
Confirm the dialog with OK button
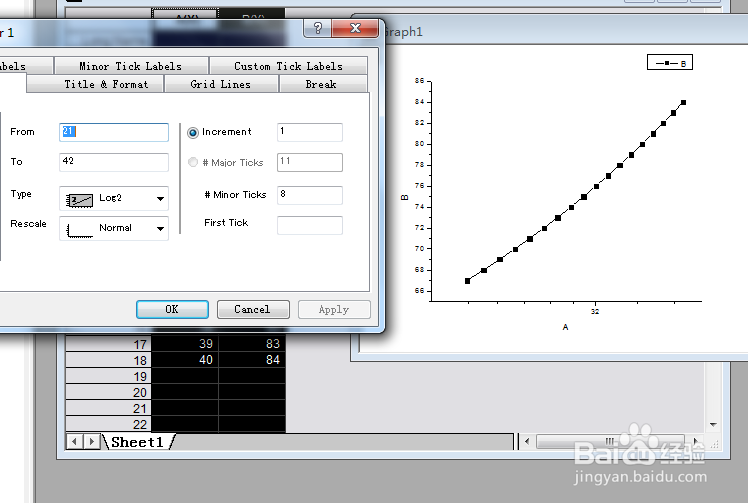tap(172, 309)
